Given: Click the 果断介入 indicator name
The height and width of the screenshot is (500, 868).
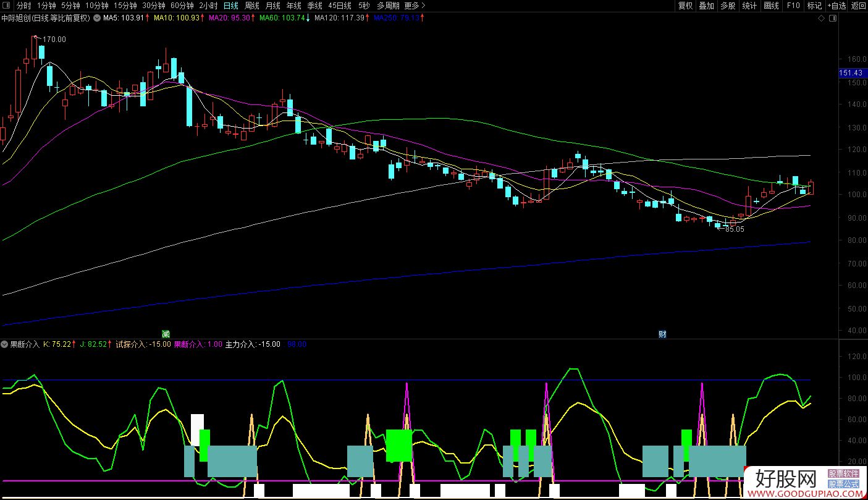Looking at the screenshot, I should point(25,344).
